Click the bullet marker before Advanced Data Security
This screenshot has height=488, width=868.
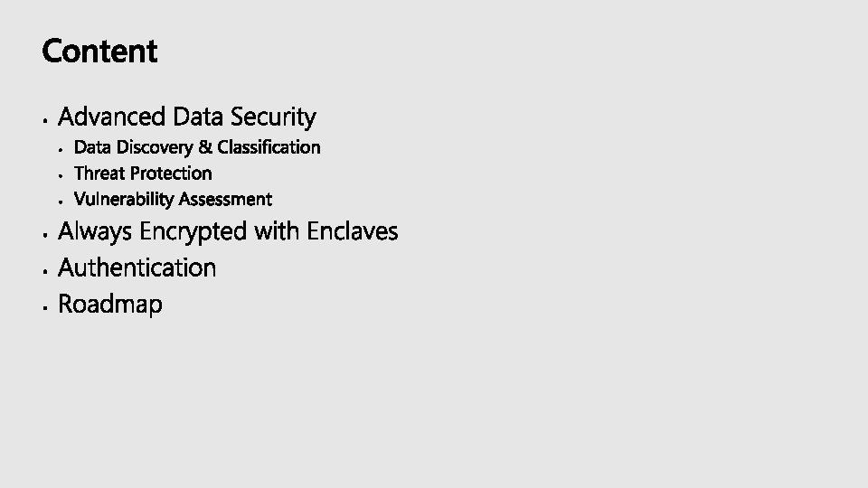coord(45,120)
